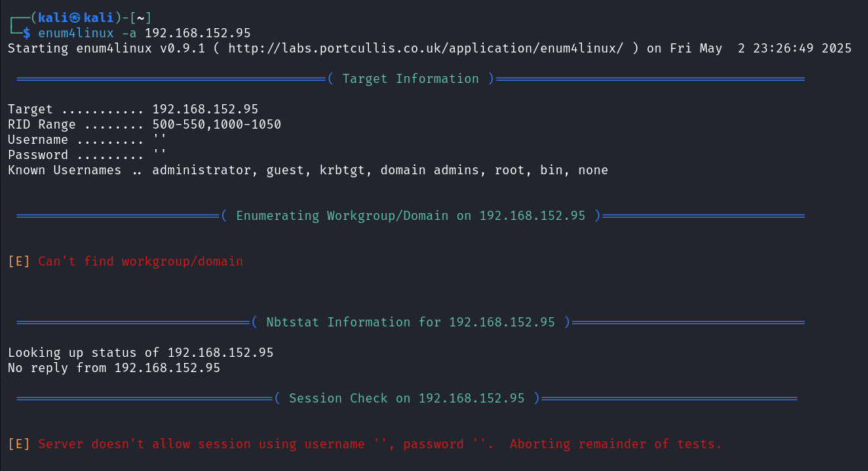Click the 'Starting enum4linux v0.9.1' text
868x471 pixels.
coord(107,49)
